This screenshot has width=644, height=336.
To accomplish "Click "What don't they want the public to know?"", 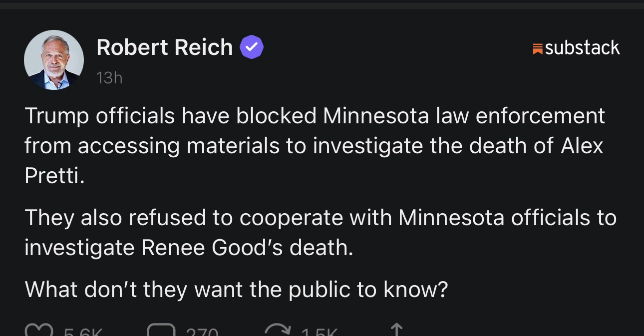I will tap(236, 289).
